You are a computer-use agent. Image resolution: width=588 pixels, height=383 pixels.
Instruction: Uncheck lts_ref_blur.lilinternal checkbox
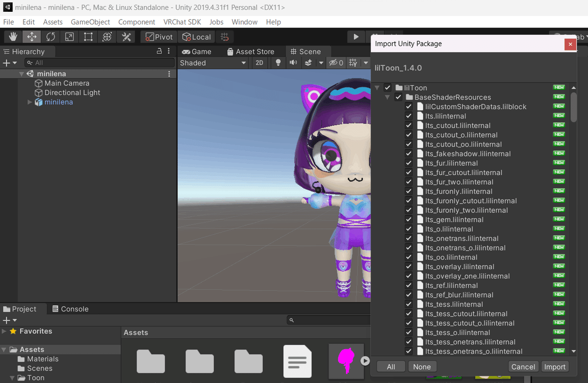409,295
